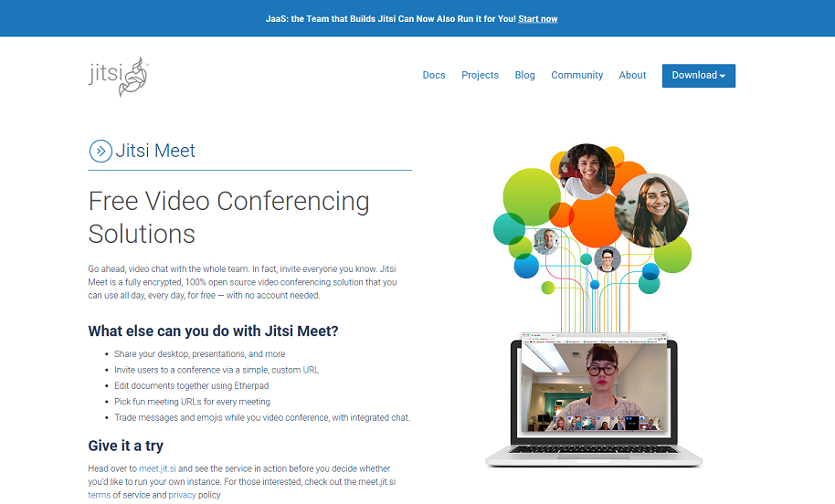Open the Docs menu item
Screen dimensions: 835x504
434,76
